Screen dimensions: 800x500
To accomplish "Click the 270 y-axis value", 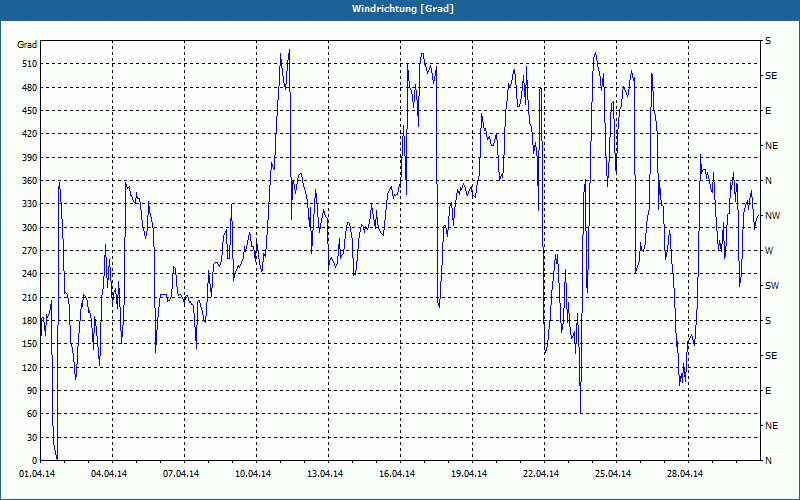I will [30, 251].
